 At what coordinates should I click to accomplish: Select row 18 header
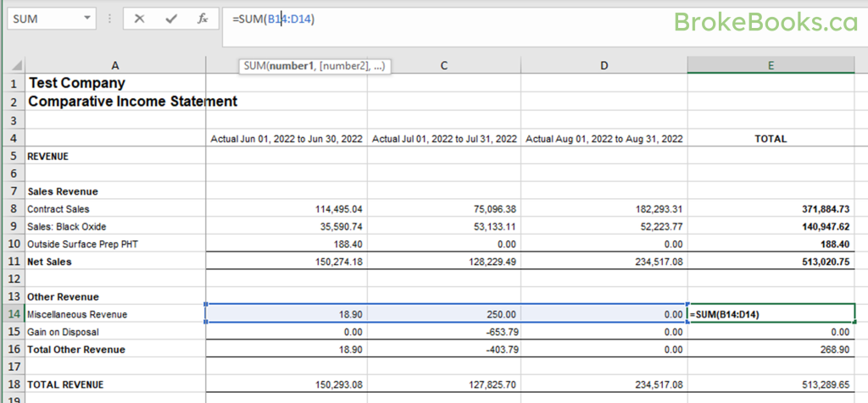(x=13, y=384)
